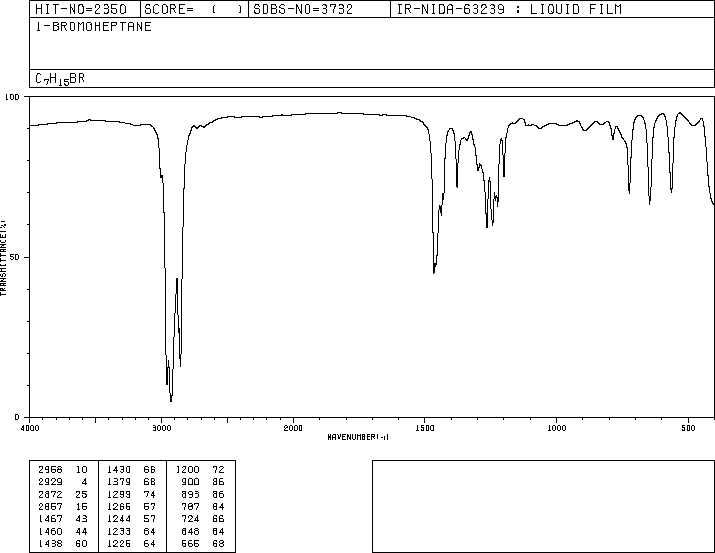This screenshot has width=715, height=553.
Task: Click the sharp spectrum dip just right of 1500
Action: 434,272
